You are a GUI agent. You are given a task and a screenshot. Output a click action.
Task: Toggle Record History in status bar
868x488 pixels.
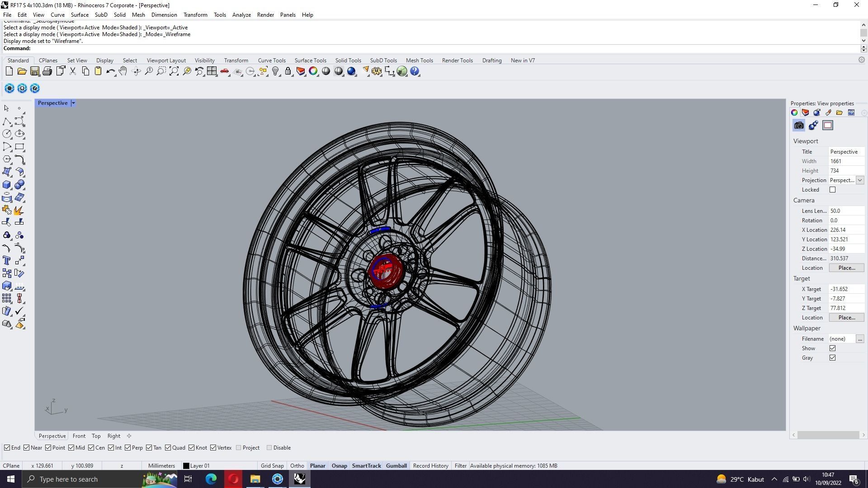430,466
